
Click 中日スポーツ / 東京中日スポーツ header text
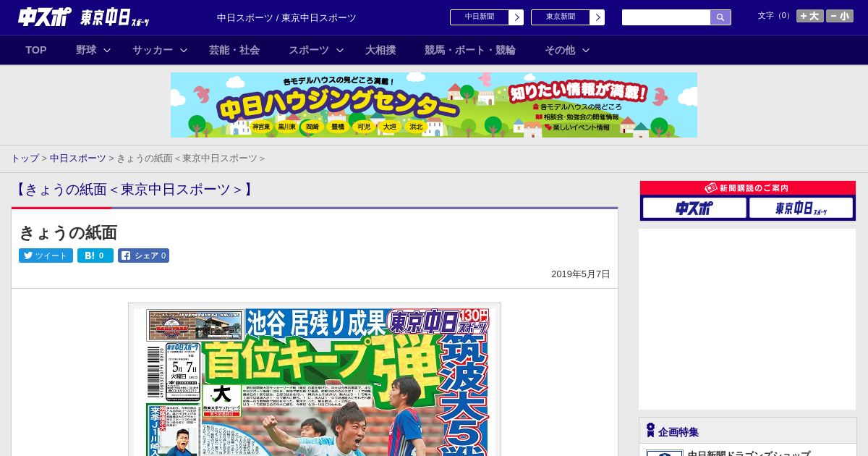pyautogui.click(x=286, y=17)
